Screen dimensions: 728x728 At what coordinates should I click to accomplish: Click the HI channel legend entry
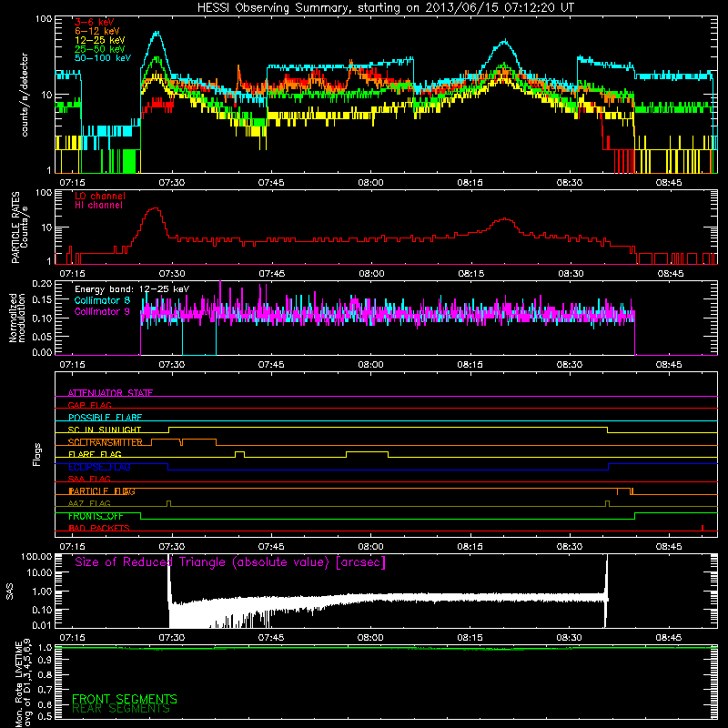[x=98, y=205]
